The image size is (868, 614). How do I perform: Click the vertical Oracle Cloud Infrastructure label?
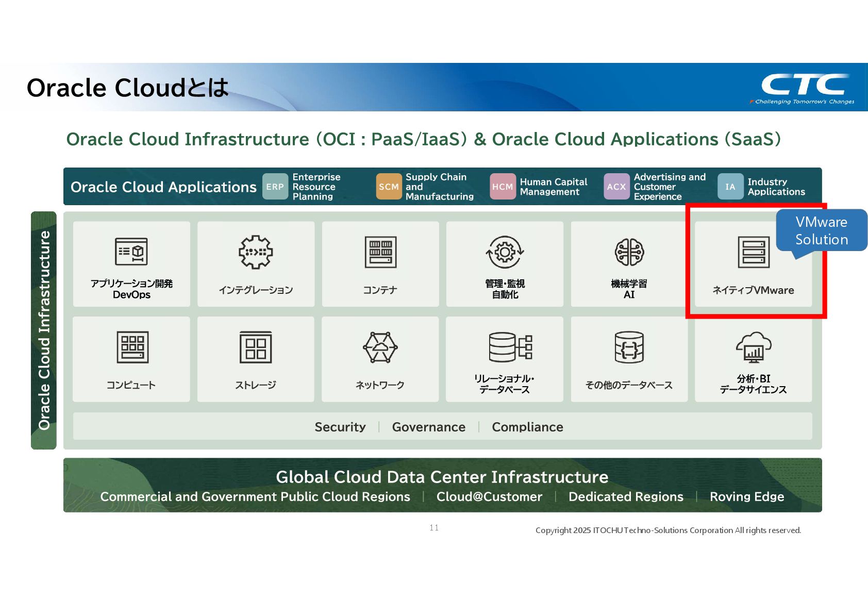point(44,330)
